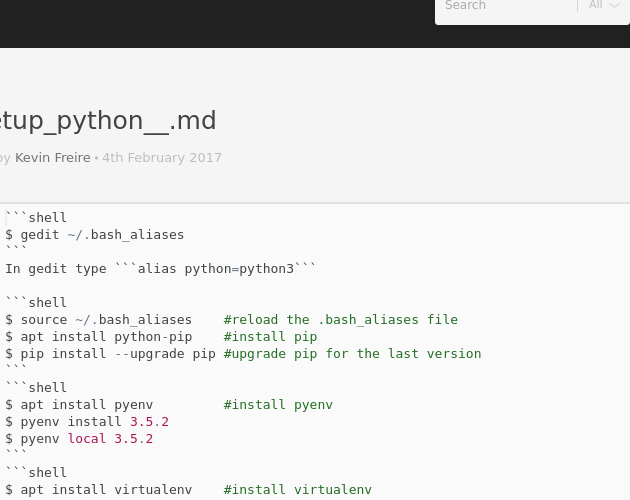The height and width of the screenshot is (500, 630).
Task: Click the apt install python-pip command
Action: [x=98, y=337]
